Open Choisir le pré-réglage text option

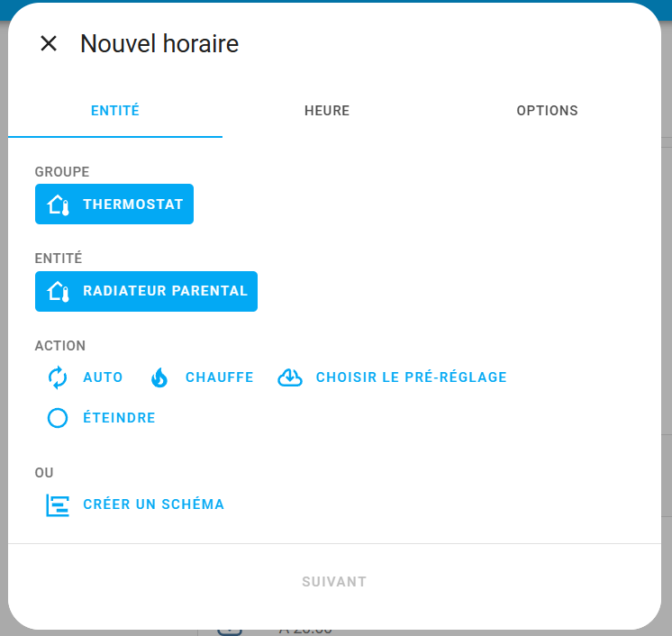411,377
